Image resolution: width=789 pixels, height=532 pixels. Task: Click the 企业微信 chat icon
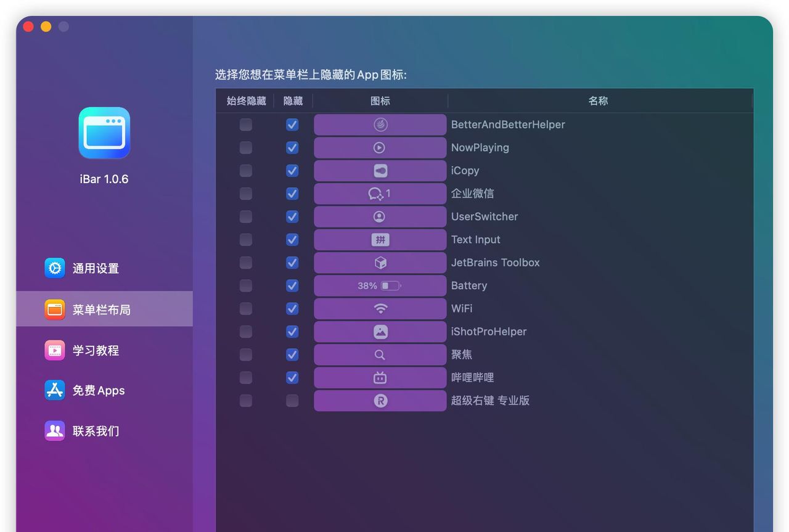coord(376,194)
